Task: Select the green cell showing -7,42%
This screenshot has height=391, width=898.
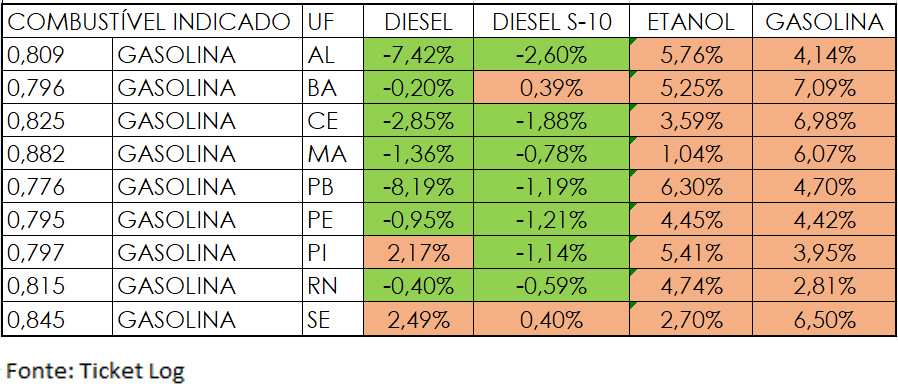Action: pyautogui.click(x=418, y=55)
